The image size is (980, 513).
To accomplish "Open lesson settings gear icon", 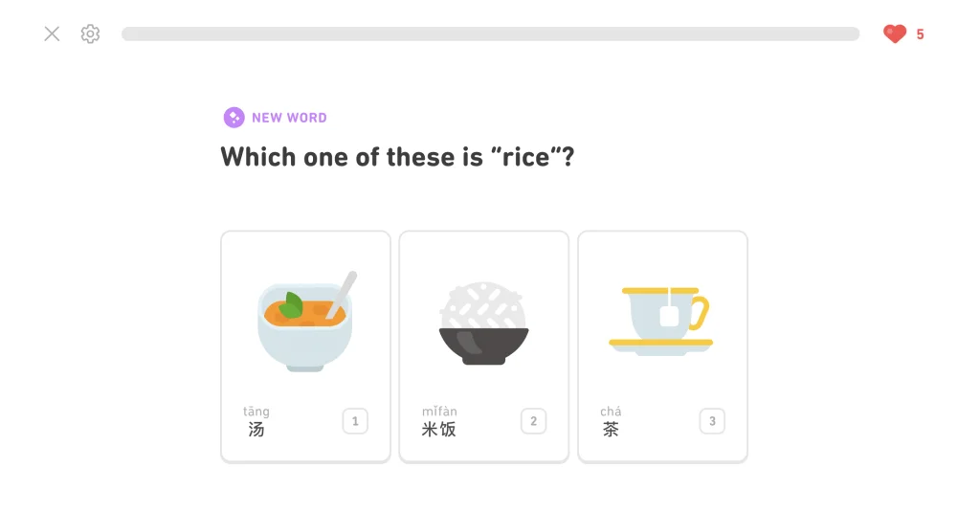I will click(90, 33).
